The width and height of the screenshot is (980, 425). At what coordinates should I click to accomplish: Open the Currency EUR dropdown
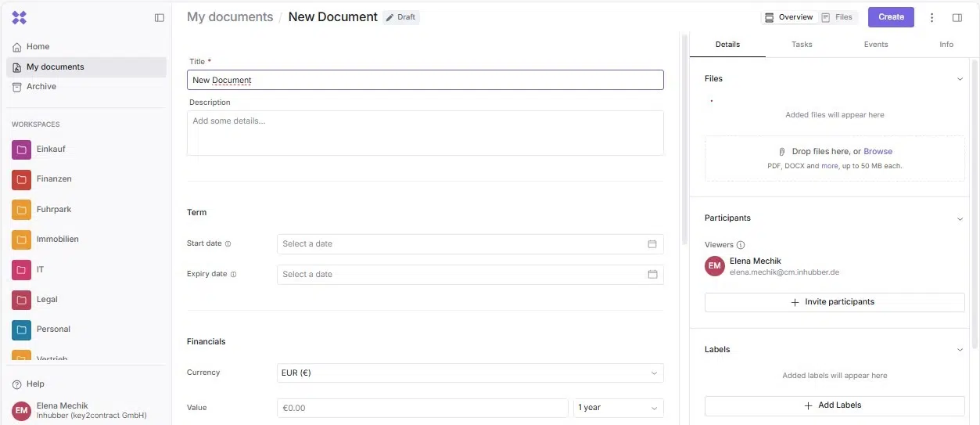click(x=470, y=373)
